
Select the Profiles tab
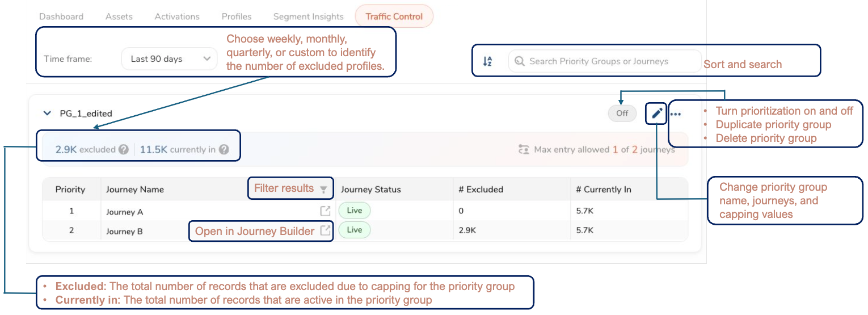pos(237,16)
